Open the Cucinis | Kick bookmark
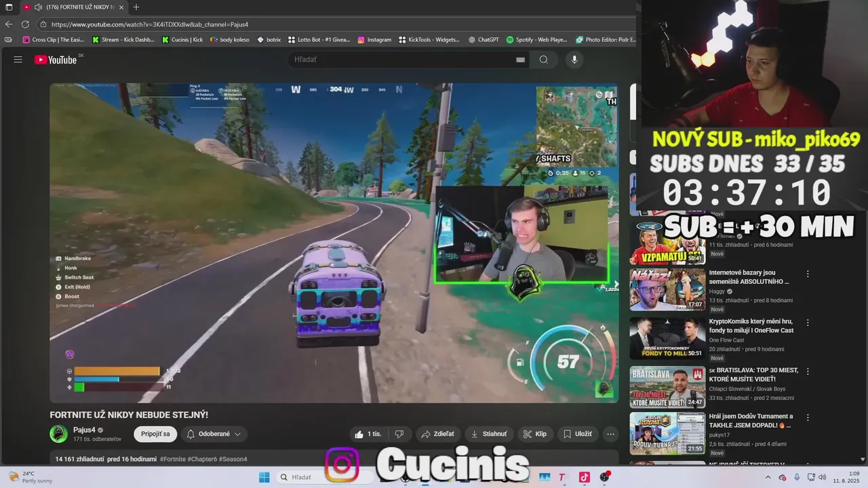The width and height of the screenshot is (868, 488). (x=182, y=39)
